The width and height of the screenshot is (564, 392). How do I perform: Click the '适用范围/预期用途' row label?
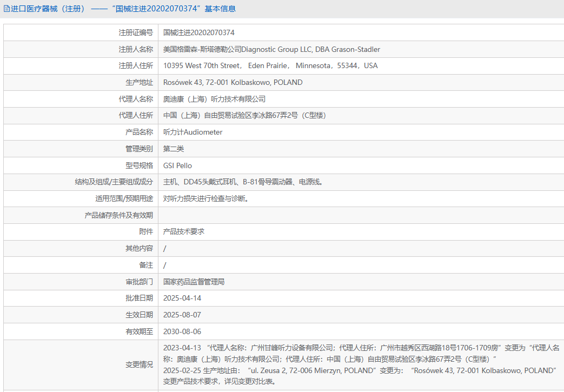tap(124, 198)
